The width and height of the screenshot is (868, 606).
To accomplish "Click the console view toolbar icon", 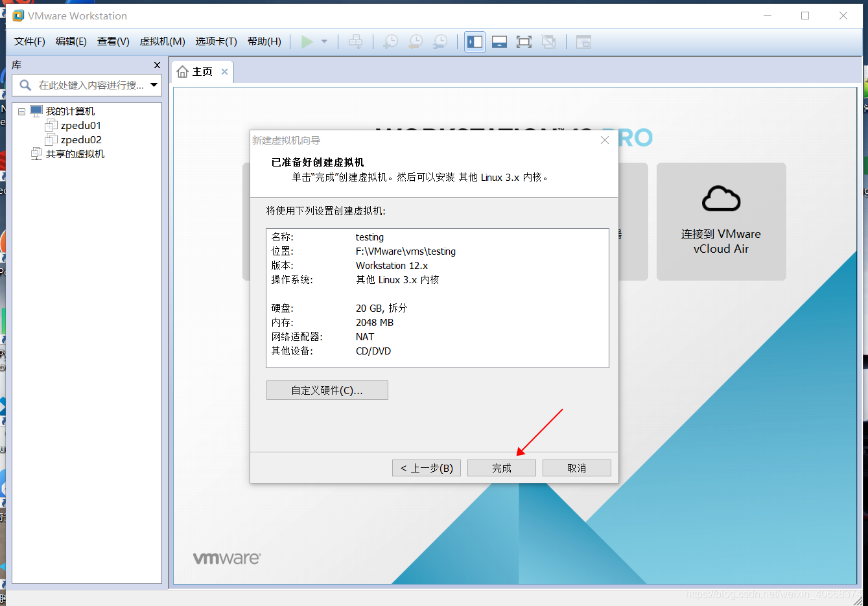I will click(x=583, y=41).
